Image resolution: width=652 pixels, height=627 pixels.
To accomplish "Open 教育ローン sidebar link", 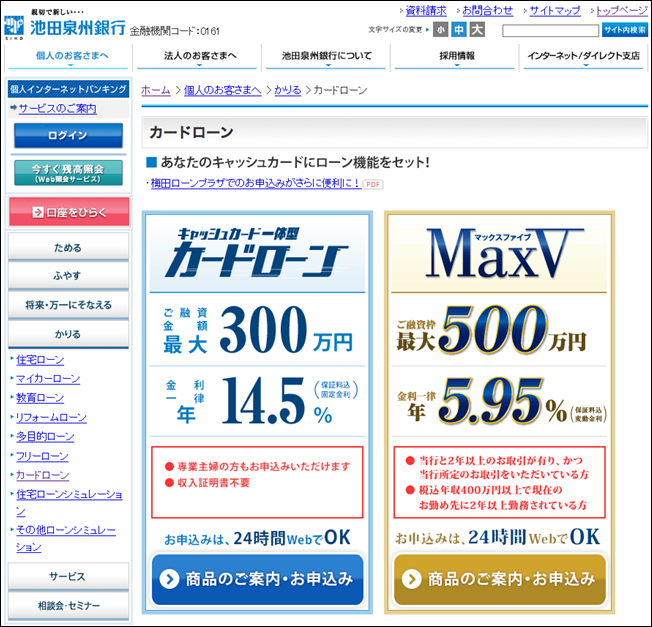I will click(40, 398).
